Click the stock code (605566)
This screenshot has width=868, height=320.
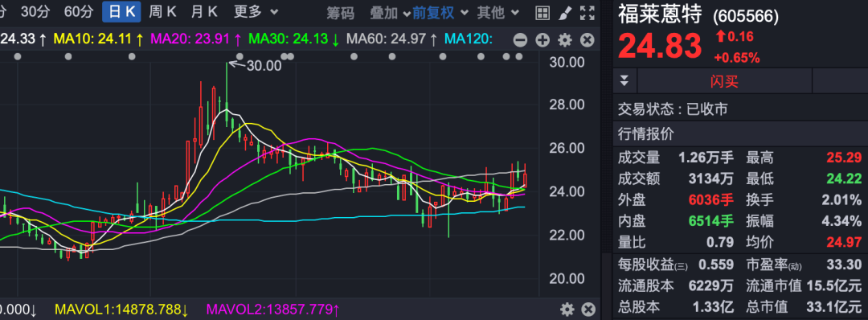pos(746,17)
